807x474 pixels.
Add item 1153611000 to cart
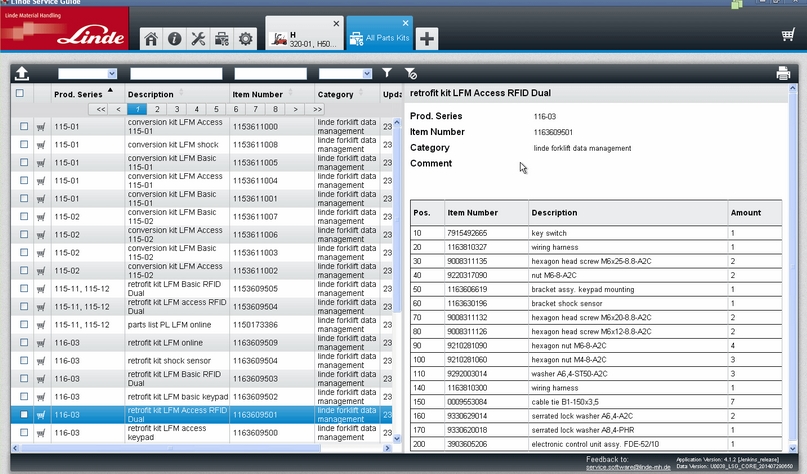[41, 127]
